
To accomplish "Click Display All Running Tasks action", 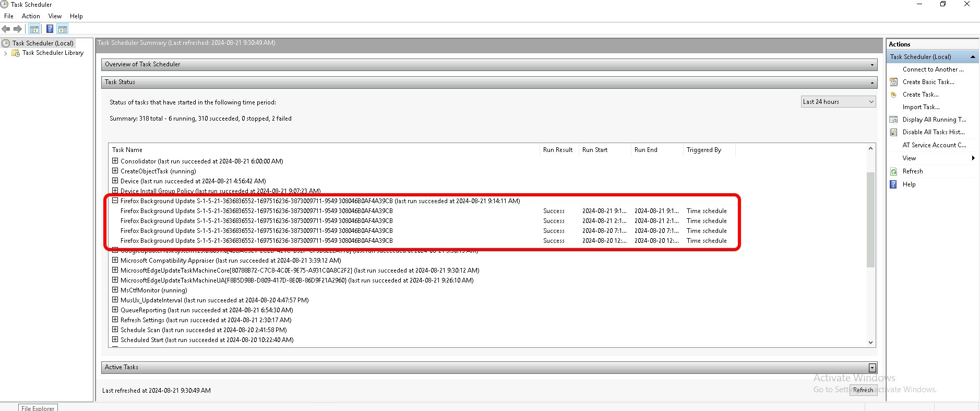I will tap(934, 120).
